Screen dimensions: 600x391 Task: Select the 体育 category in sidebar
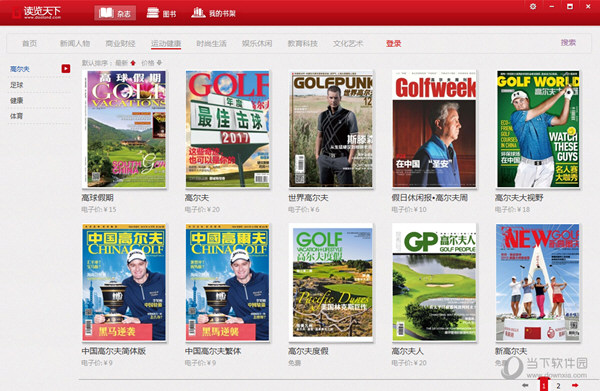click(16, 116)
